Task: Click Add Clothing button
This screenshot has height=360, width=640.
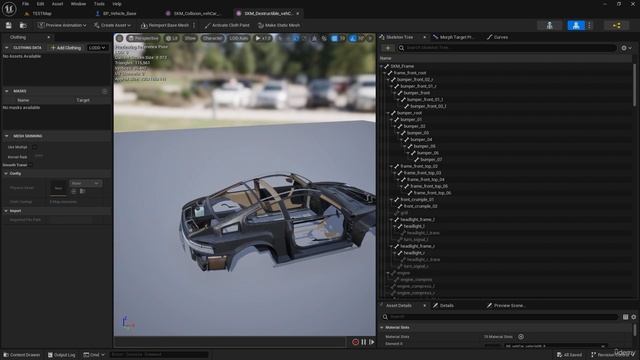Action: tap(66, 48)
